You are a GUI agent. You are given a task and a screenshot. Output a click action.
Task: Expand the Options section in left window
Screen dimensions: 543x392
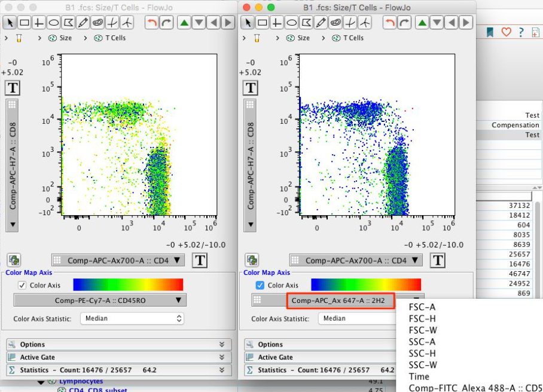pyautogui.click(x=119, y=344)
